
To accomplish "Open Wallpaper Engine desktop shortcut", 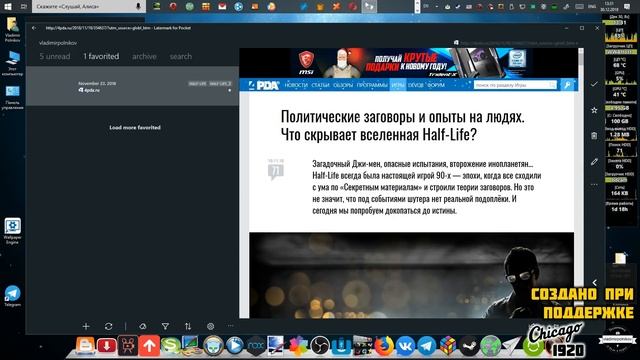I will pos(12,231).
